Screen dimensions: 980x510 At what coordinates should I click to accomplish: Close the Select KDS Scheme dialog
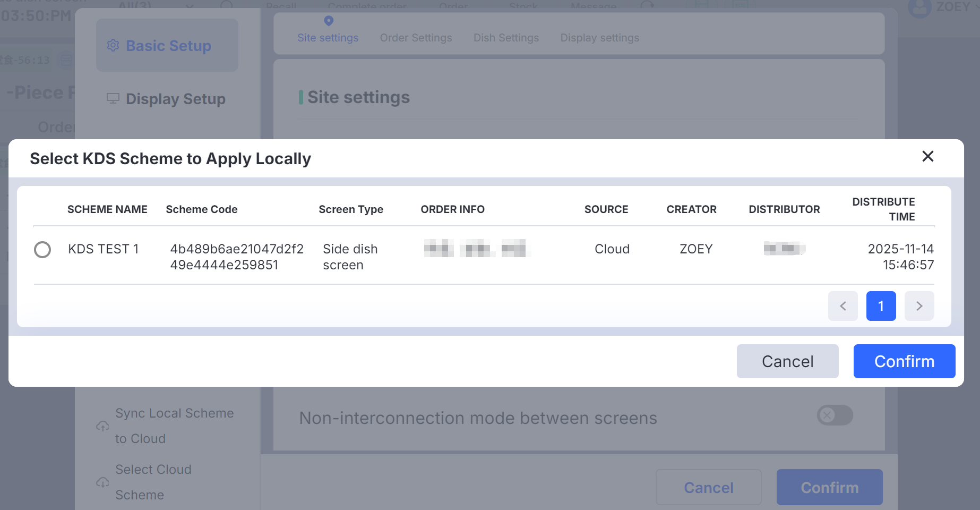pos(927,156)
